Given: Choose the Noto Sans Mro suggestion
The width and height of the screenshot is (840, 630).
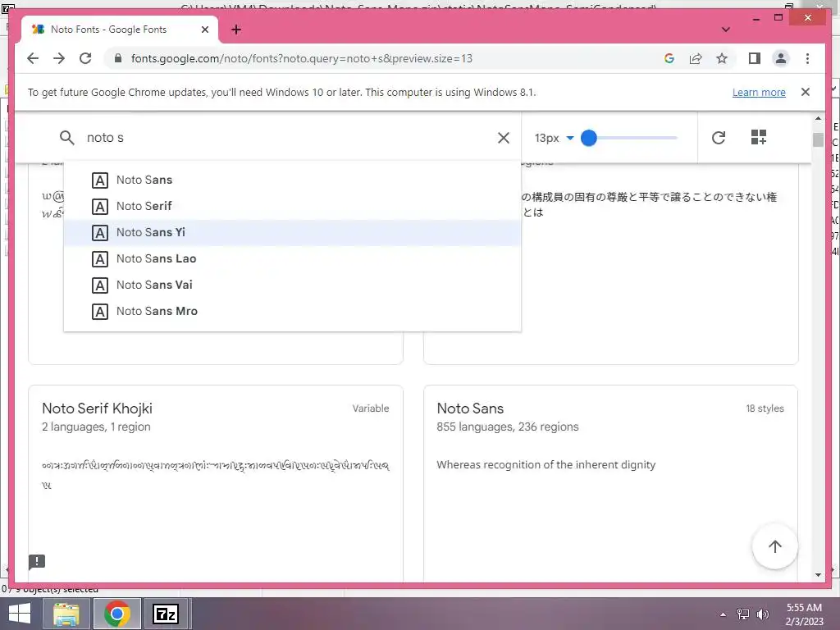Looking at the screenshot, I should pyautogui.click(x=292, y=311).
